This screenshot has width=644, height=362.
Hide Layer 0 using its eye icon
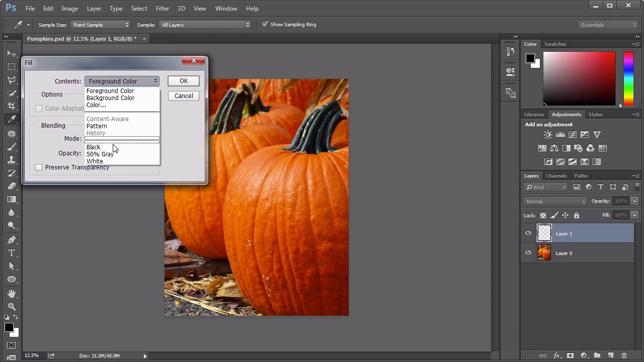[x=528, y=253]
